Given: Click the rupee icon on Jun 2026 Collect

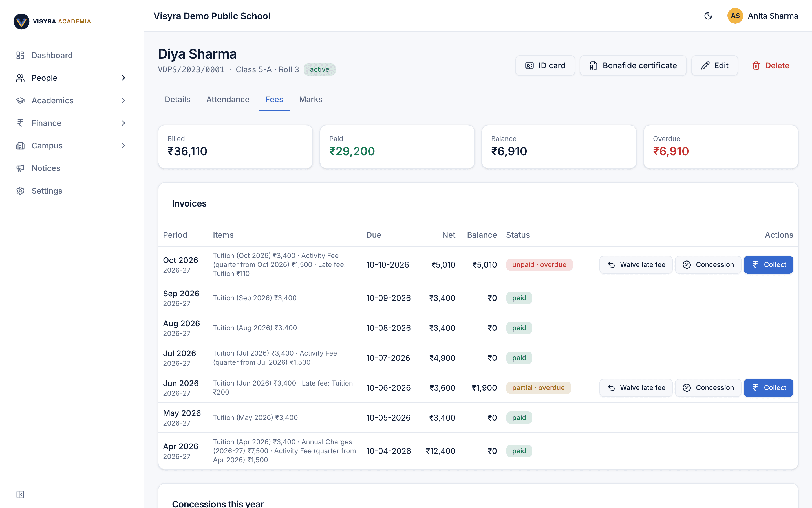Looking at the screenshot, I should [x=755, y=388].
